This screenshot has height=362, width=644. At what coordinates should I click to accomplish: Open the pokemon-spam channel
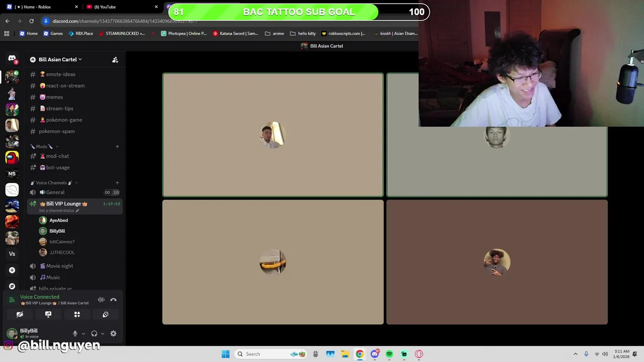click(75, 131)
